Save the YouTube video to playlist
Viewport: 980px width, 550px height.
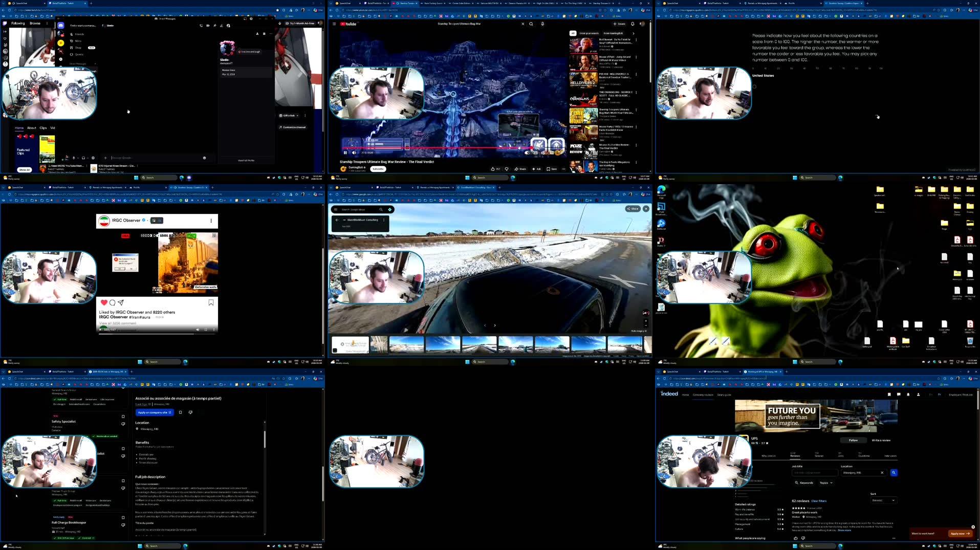pos(552,169)
